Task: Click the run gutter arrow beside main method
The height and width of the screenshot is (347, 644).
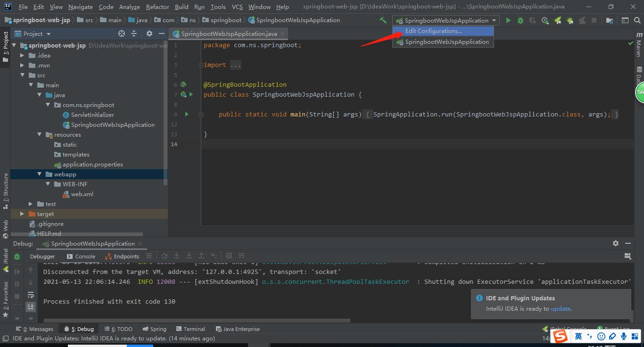Action: (187, 114)
